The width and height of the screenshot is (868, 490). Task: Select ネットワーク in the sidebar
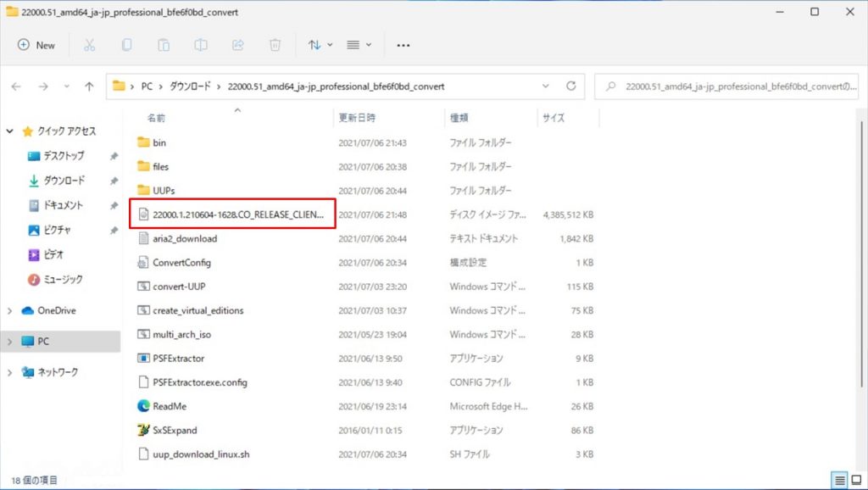[x=58, y=372]
